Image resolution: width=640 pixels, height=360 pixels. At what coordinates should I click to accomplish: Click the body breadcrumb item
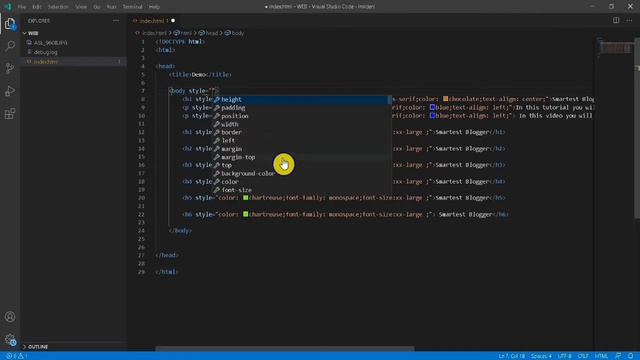pyautogui.click(x=234, y=33)
